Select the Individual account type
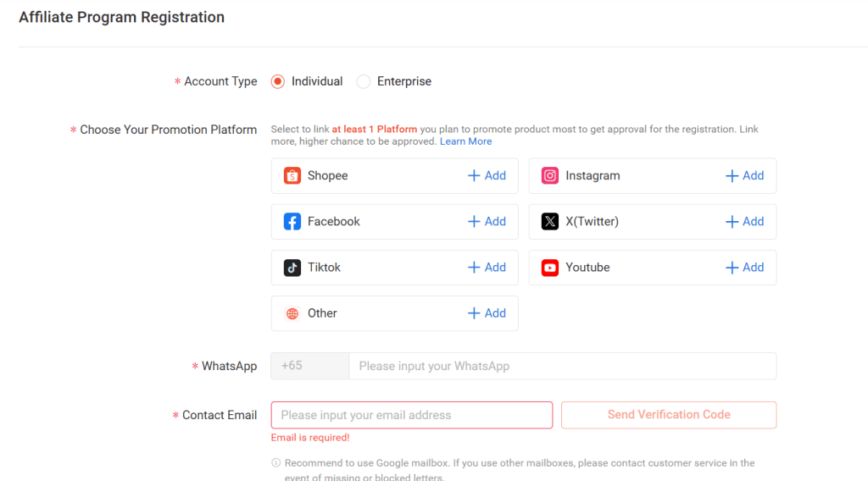The image size is (868, 481). [x=278, y=81]
